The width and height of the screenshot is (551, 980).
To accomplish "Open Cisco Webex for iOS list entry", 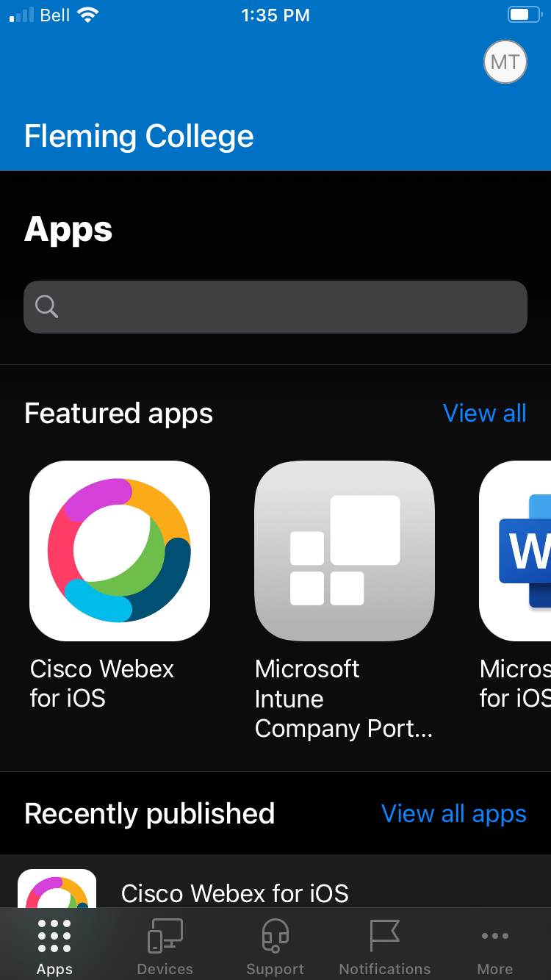I will [275, 882].
